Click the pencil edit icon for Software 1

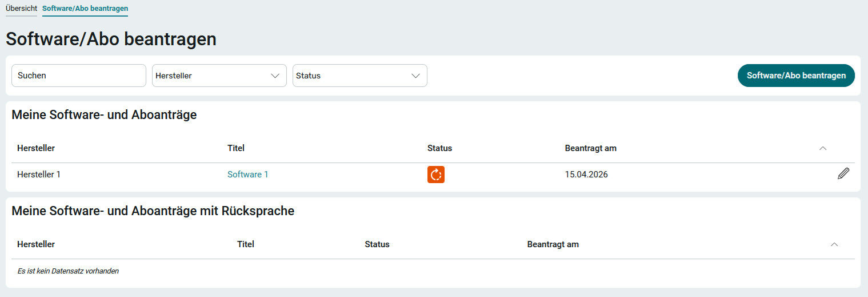click(x=843, y=174)
